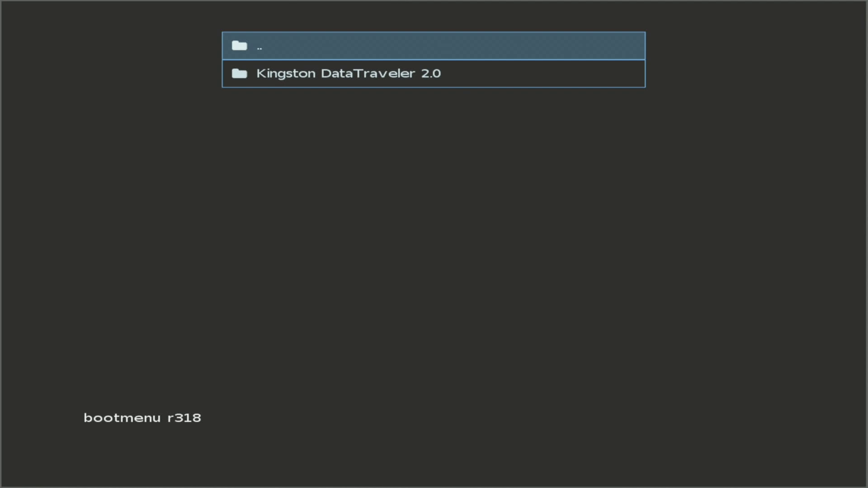Click the Kingston DataTraveler 2.0 folder icon

[x=239, y=73]
